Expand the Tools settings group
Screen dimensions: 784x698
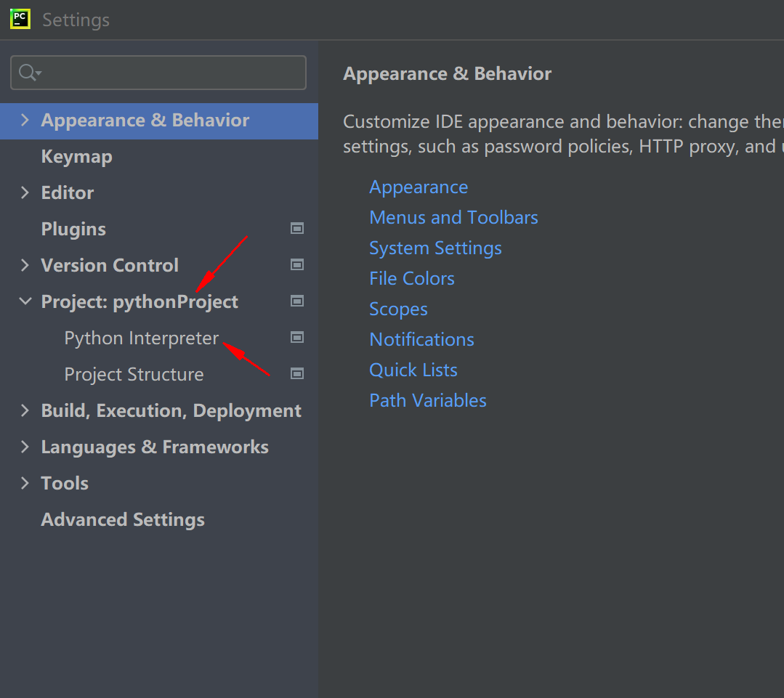(x=25, y=484)
